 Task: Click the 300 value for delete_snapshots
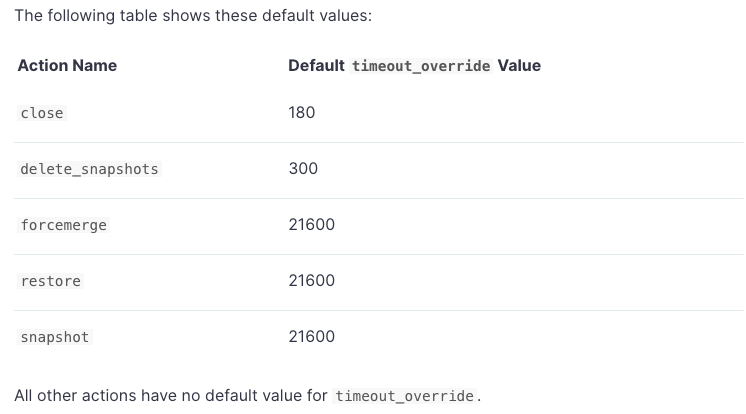(x=303, y=168)
